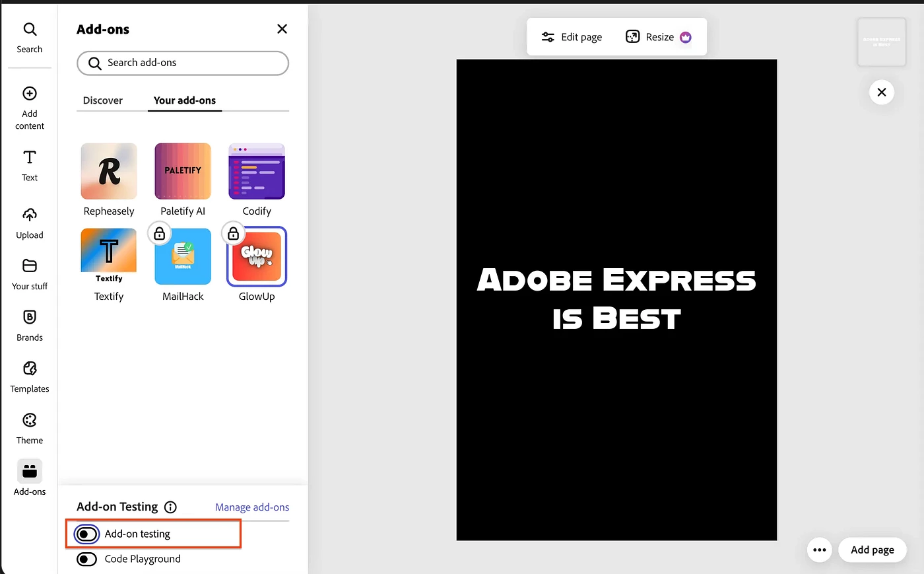Image resolution: width=924 pixels, height=574 pixels.
Task: Open the Upload sidebar option
Action: point(30,223)
